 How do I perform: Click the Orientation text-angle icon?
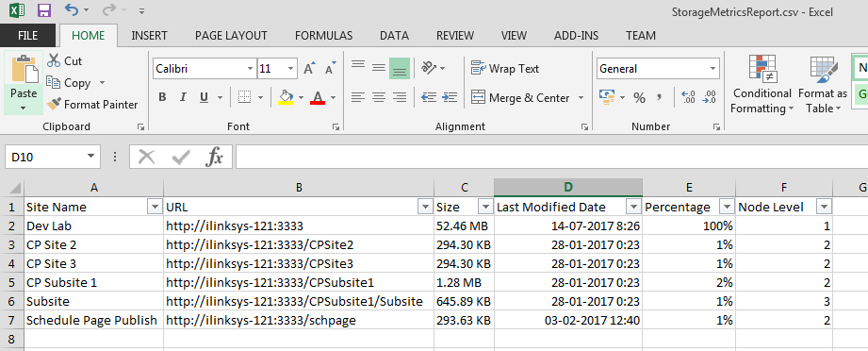coord(429,68)
